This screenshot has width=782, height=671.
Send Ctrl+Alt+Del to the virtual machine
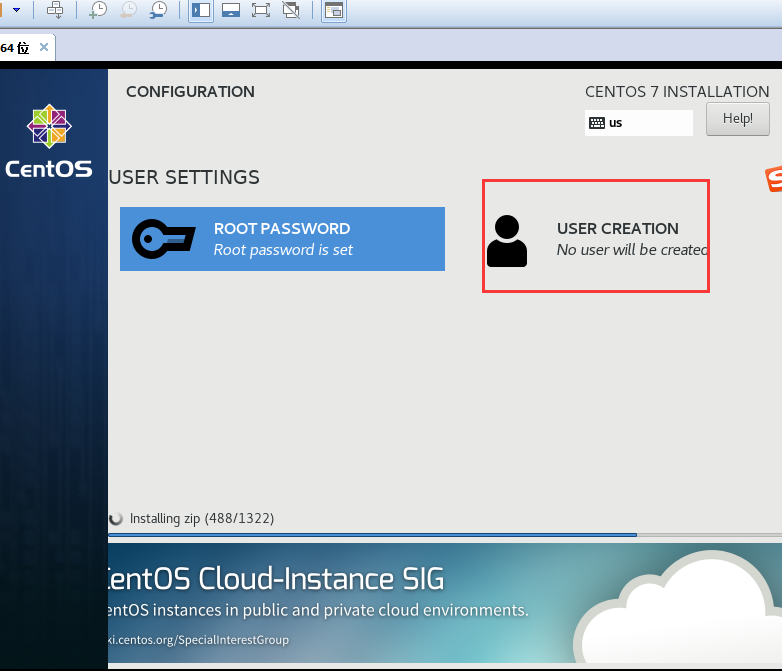click(x=55, y=10)
